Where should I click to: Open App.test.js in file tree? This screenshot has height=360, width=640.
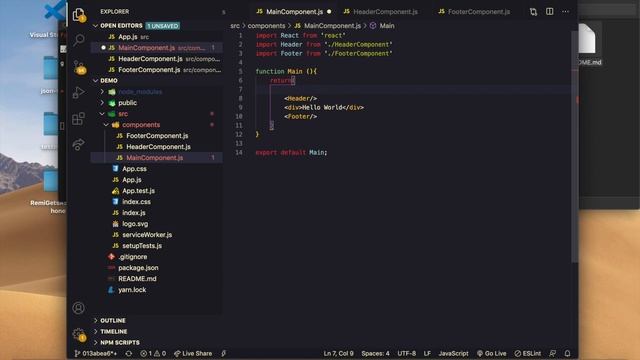tap(138, 191)
